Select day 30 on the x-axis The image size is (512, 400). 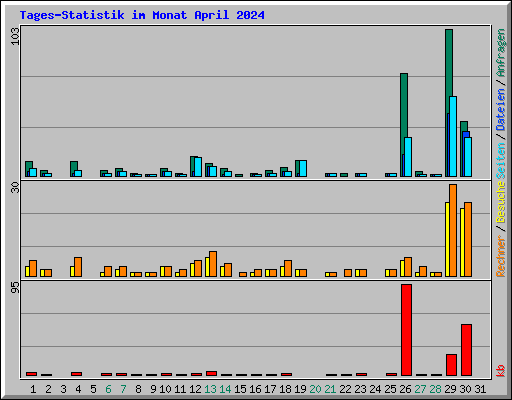click(465, 389)
